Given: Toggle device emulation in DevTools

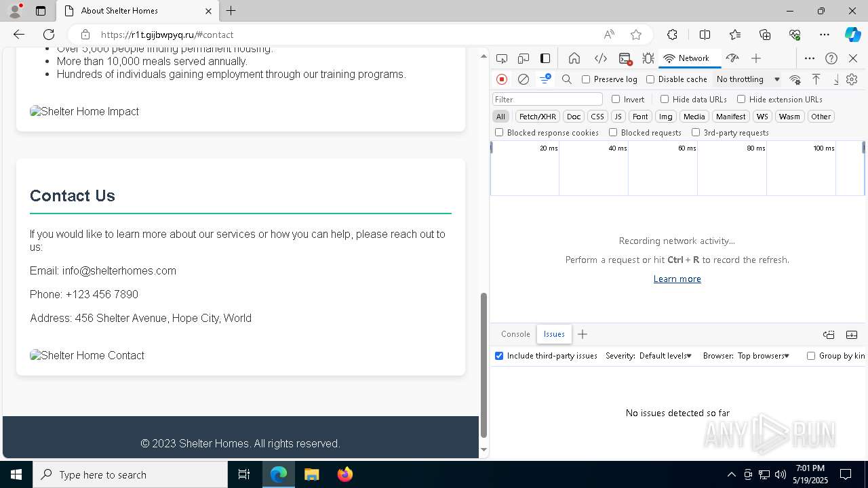Looking at the screenshot, I should click(x=524, y=58).
